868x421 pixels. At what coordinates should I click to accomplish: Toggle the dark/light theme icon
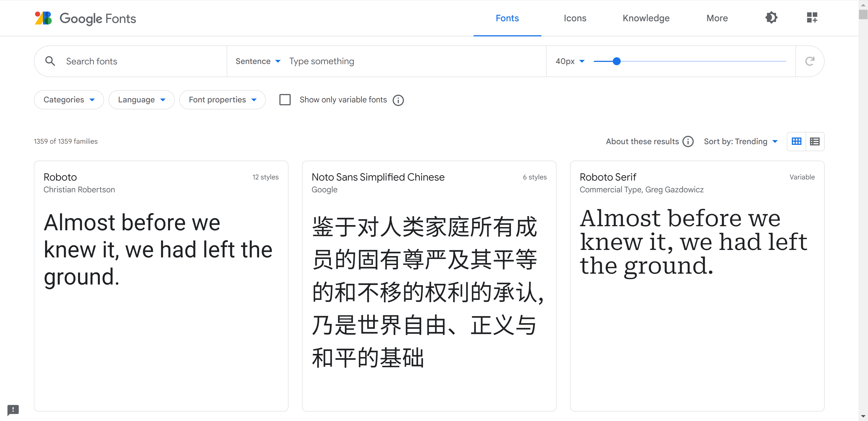[x=771, y=18]
